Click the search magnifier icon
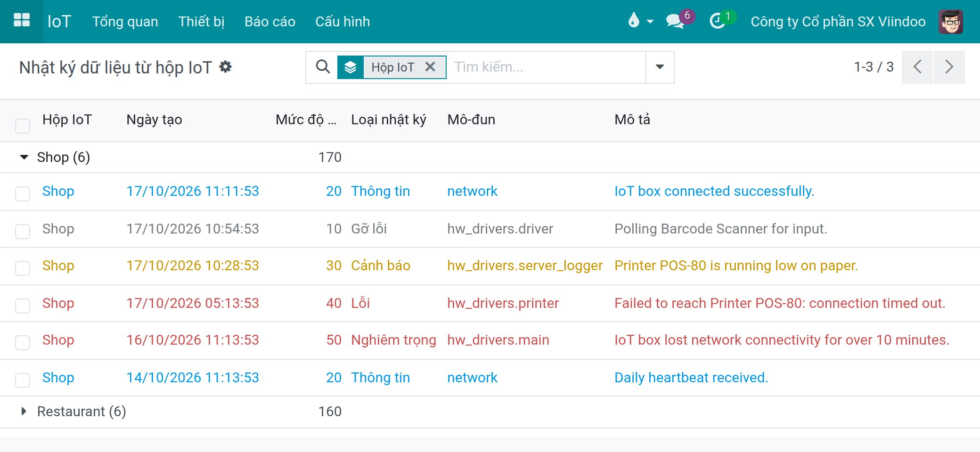 tap(322, 67)
